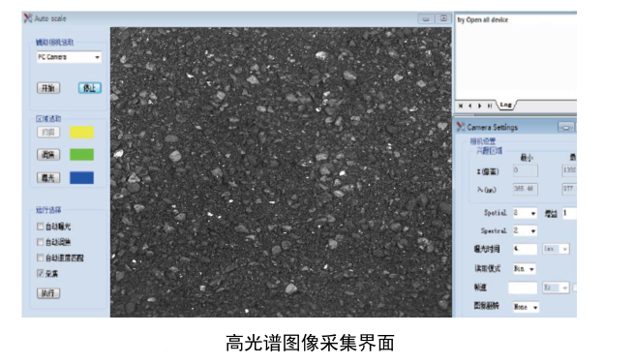
Task: Uncheck the 采集 (Acquire) checkbox
Action: tap(40, 273)
